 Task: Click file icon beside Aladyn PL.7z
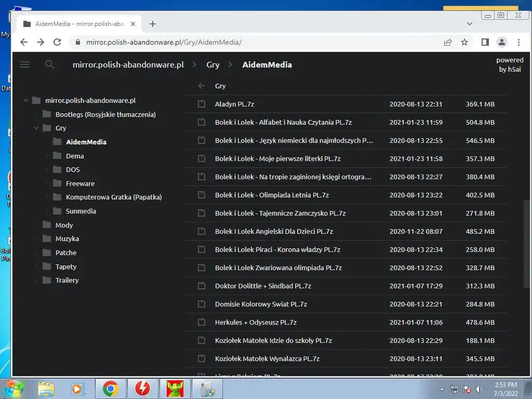point(202,104)
